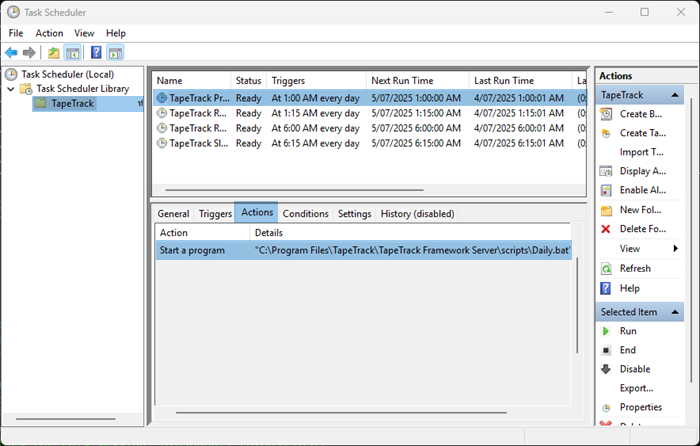Screen dimensions: 700x446
Task: Click Refresh in the Actions pane
Action: 634,268
